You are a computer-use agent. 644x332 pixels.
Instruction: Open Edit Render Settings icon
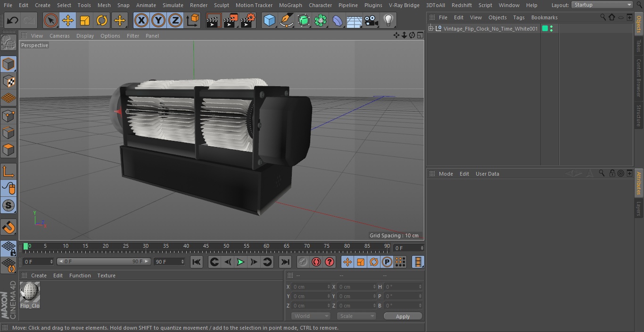(x=248, y=20)
